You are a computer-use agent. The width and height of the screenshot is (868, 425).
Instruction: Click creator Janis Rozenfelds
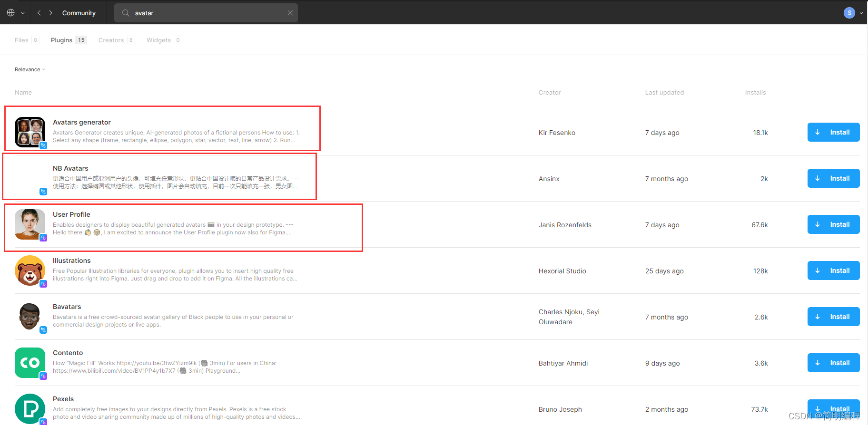click(x=565, y=225)
